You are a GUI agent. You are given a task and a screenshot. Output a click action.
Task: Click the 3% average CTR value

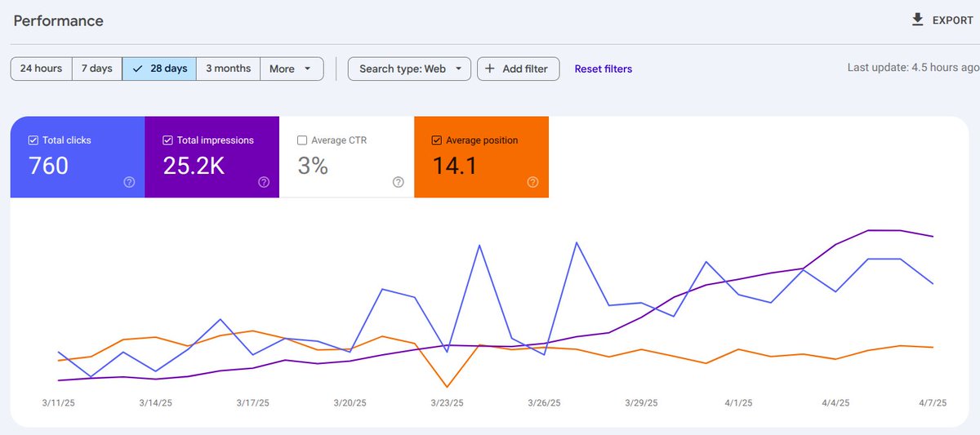coord(313,166)
